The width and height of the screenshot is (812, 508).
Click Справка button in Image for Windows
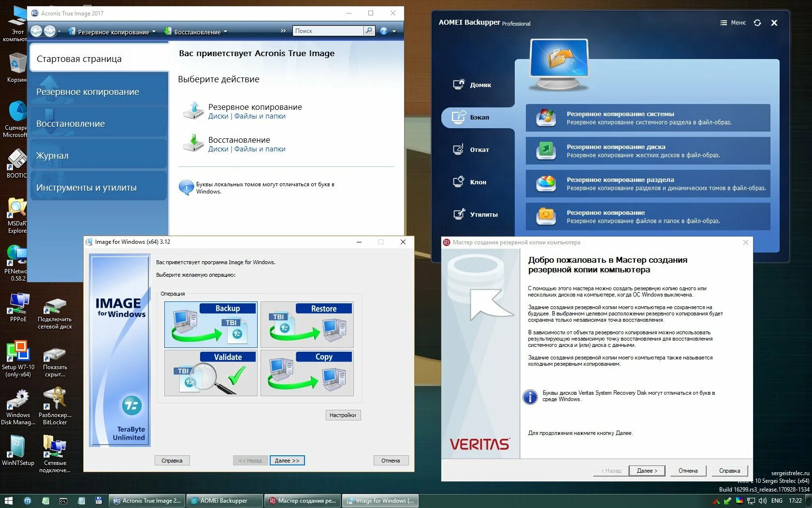(x=172, y=461)
